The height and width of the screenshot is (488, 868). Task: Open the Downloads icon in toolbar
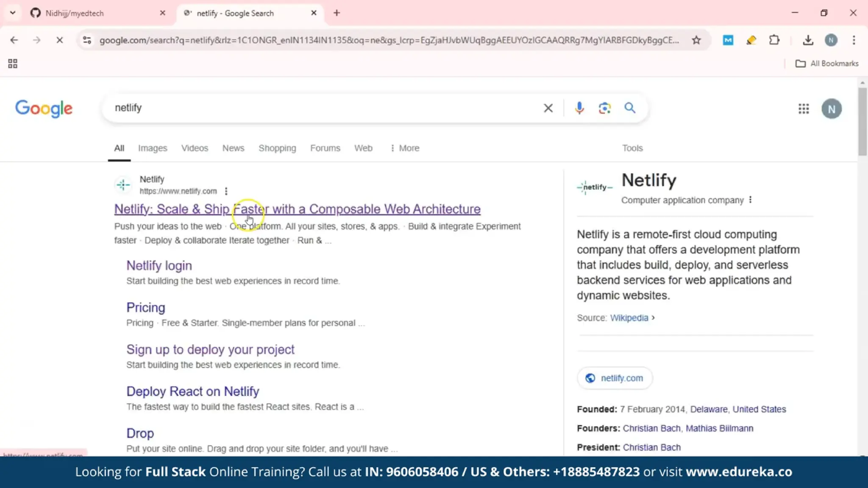point(808,40)
